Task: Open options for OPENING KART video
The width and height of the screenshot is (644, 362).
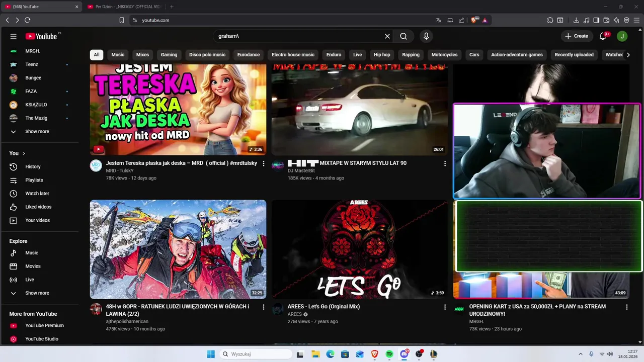Action: click(x=627, y=307)
